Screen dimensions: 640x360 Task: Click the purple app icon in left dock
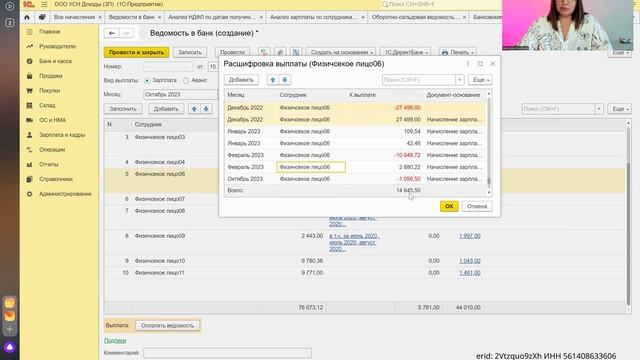pos(10,347)
